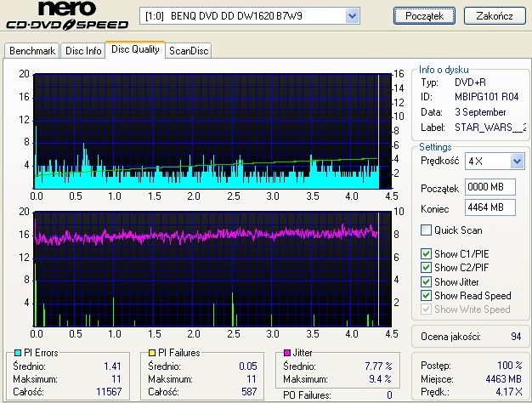Click the PI Failures average 0.05
Screen dimensions: 532x403
pyautogui.click(x=248, y=366)
